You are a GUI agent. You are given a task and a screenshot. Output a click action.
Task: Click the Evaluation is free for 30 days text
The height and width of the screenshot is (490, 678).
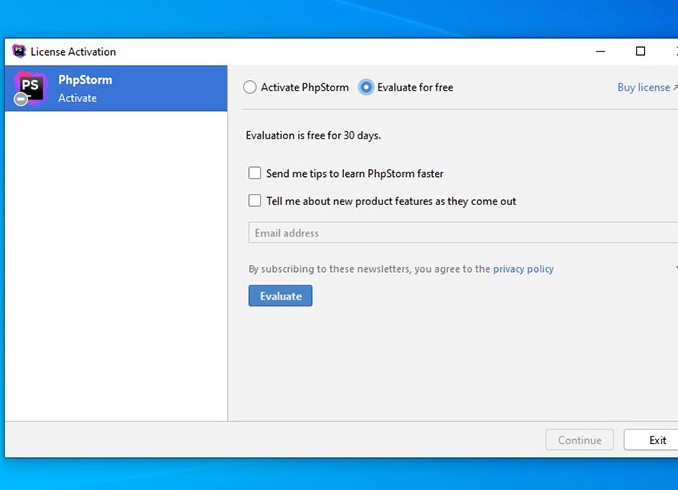pyautogui.click(x=313, y=135)
